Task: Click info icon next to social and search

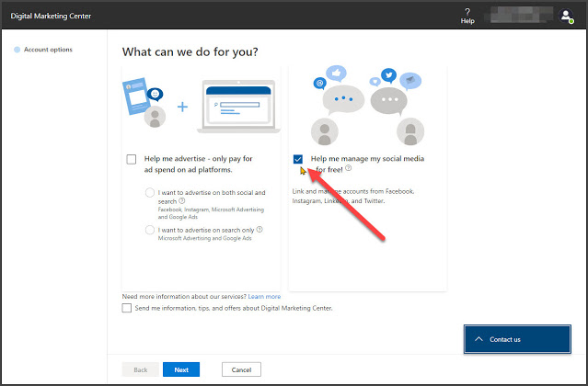Action: [x=182, y=201]
